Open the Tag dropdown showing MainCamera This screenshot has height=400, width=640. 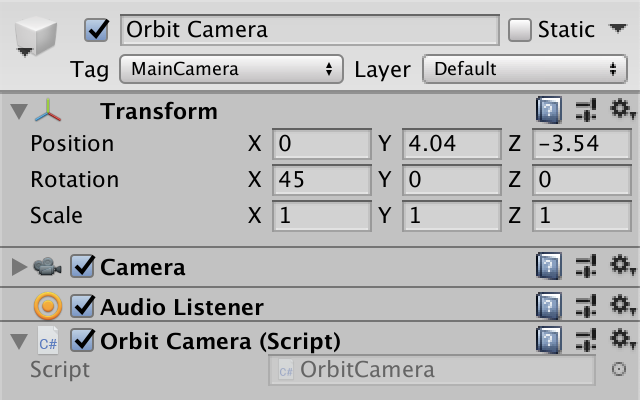(231, 69)
